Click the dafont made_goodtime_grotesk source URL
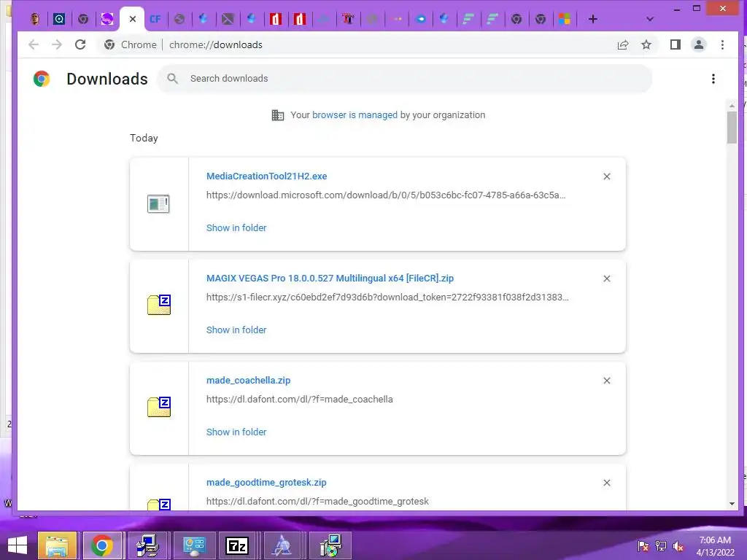747x560 pixels. pyautogui.click(x=317, y=502)
